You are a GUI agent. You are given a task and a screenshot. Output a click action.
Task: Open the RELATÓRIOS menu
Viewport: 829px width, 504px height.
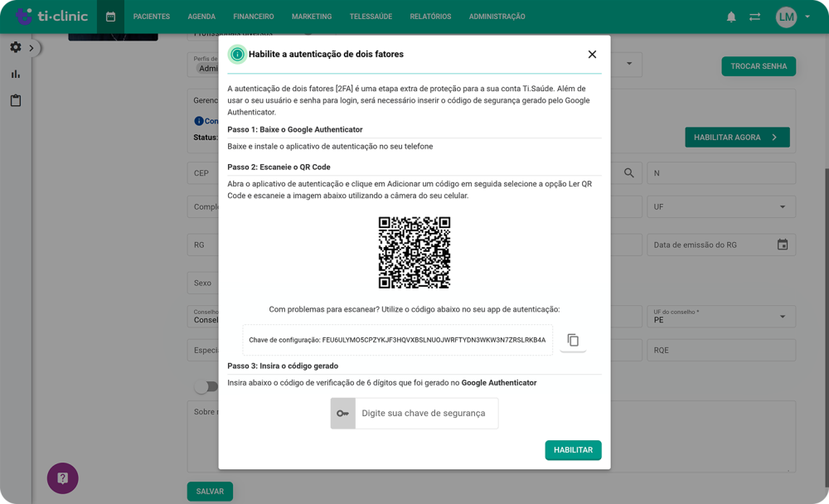431,17
